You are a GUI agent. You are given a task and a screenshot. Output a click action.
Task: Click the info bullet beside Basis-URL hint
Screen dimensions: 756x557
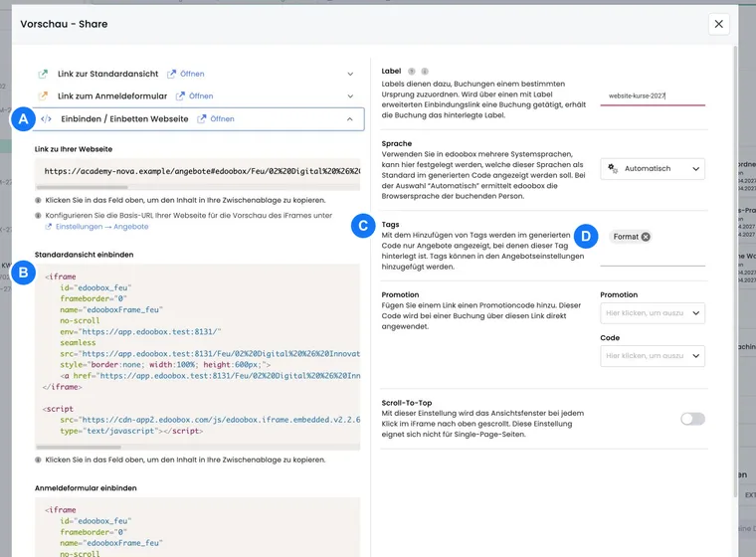[x=38, y=216]
